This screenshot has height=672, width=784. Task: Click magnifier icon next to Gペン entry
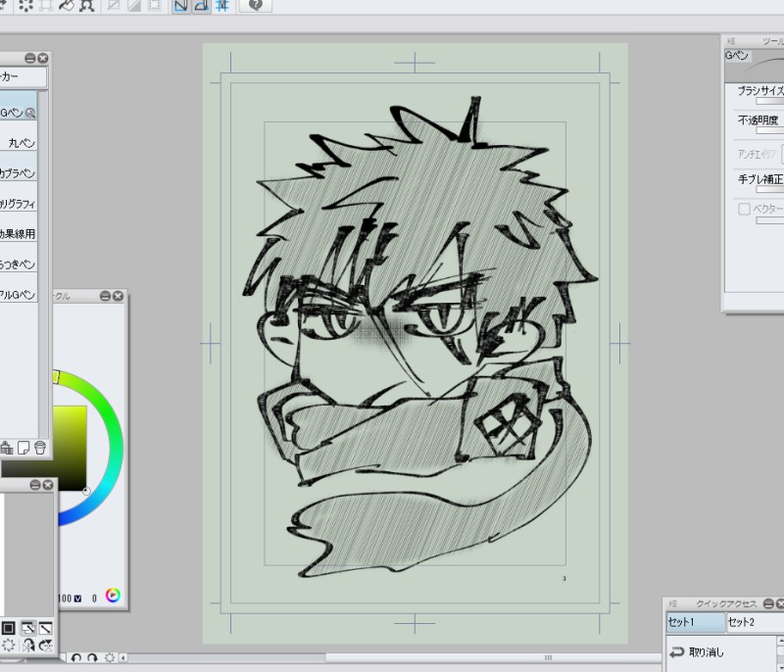(30, 113)
